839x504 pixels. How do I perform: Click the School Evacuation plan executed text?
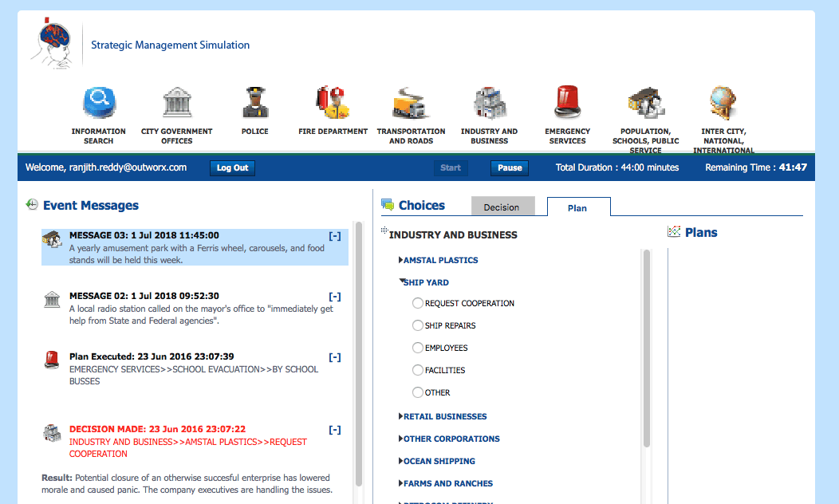pos(194,375)
